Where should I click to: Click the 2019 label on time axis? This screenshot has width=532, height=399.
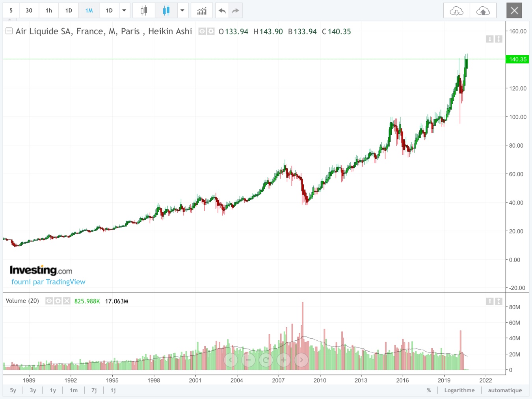coord(444,380)
